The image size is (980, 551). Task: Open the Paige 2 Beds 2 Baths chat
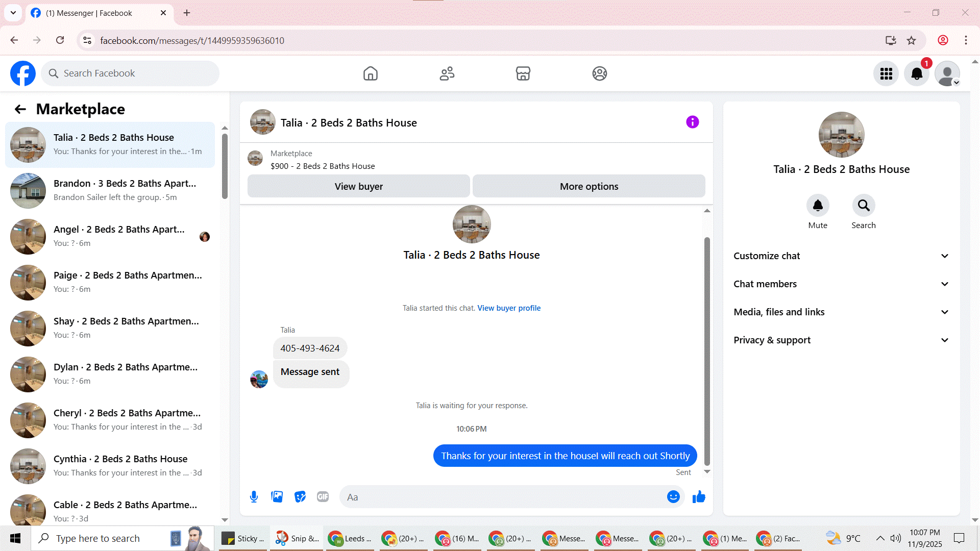tap(110, 283)
